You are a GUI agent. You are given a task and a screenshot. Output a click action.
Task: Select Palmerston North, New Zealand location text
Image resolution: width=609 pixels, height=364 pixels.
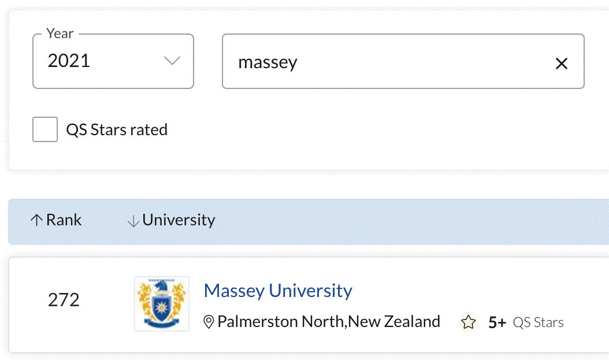pos(329,322)
